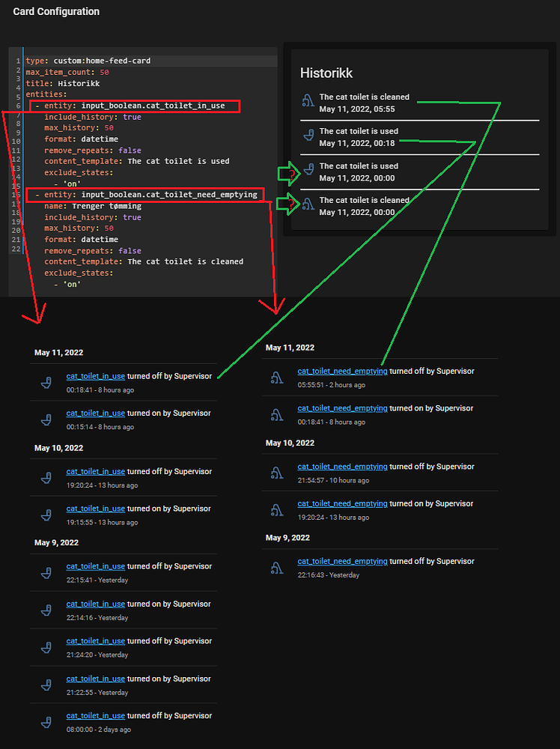This screenshot has height=749, width=560.
Task: Click cleaning icon for the 22:16:43 logbook entry
Action: click(276, 568)
